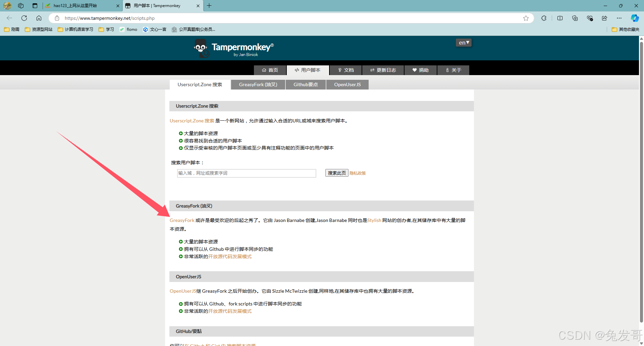Open Copilot sidebar icon

pyautogui.click(x=635, y=18)
